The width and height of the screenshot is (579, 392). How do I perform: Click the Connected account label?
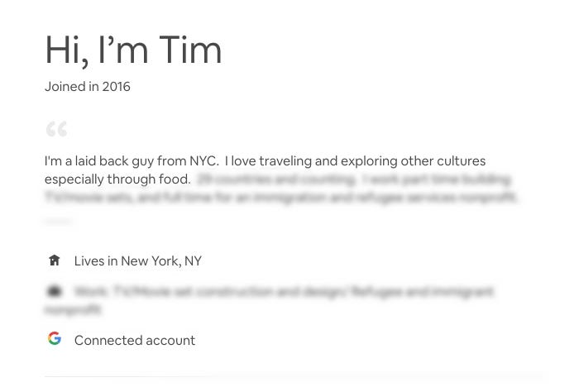click(x=135, y=341)
